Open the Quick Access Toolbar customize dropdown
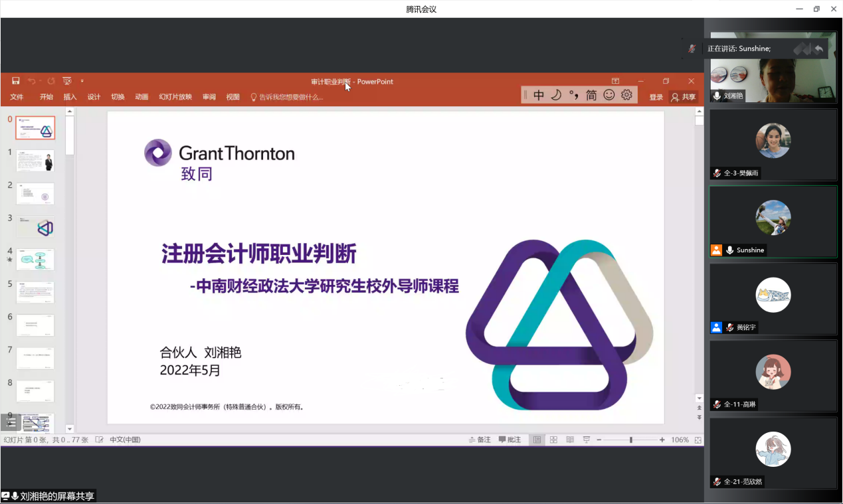Image resolution: width=843 pixels, height=504 pixels. click(x=82, y=81)
